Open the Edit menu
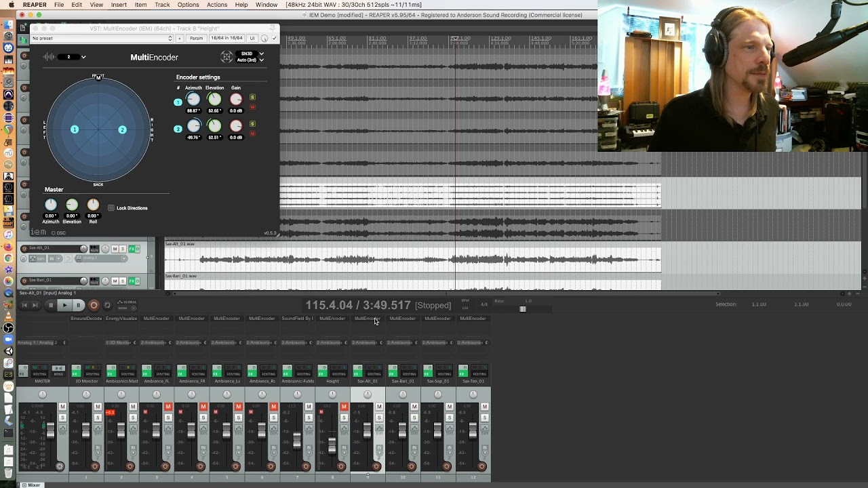Screen dimensions: 868x488 click(77, 5)
